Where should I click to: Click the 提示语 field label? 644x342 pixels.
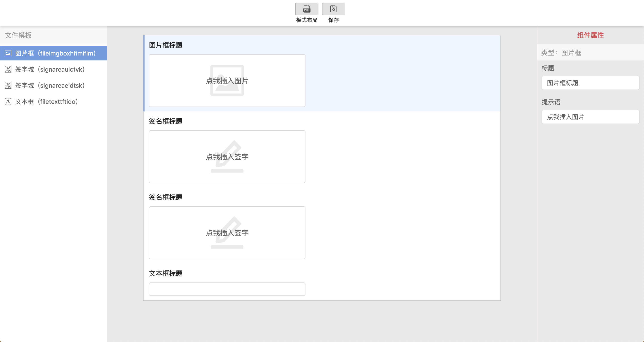[551, 102]
